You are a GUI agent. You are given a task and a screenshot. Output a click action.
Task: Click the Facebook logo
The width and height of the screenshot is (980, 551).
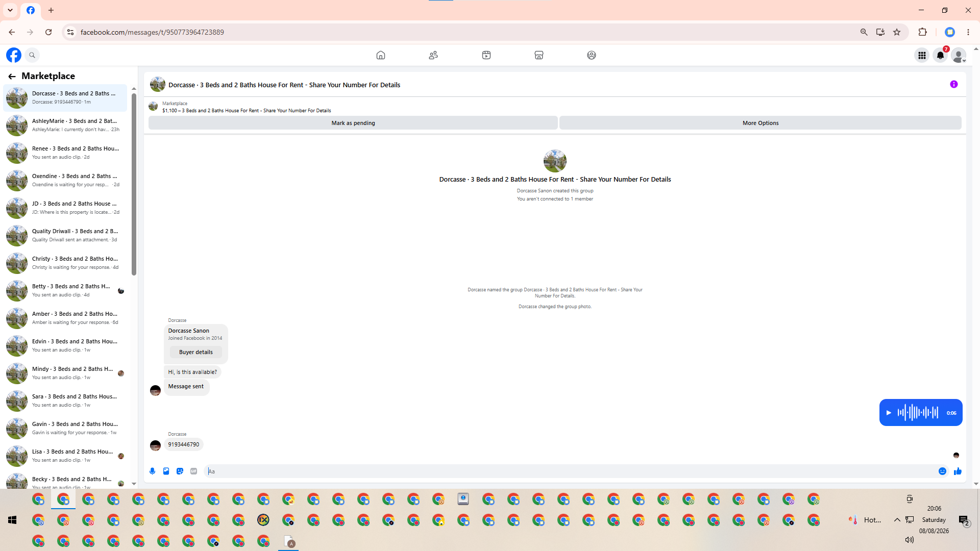pyautogui.click(x=14, y=55)
